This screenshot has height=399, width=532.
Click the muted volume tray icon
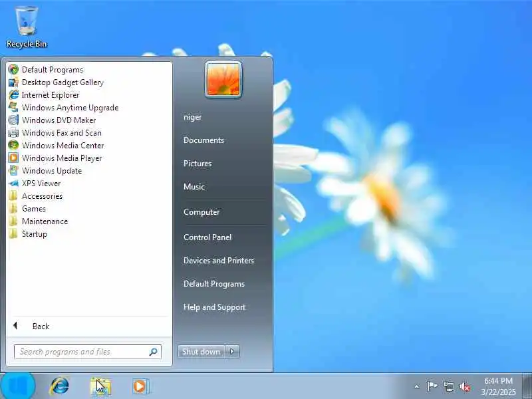click(465, 387)
